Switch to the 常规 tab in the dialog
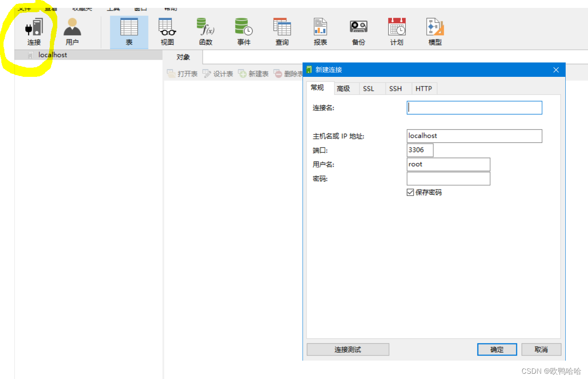The width and height of the screenshot is (588, 379). 320,88
